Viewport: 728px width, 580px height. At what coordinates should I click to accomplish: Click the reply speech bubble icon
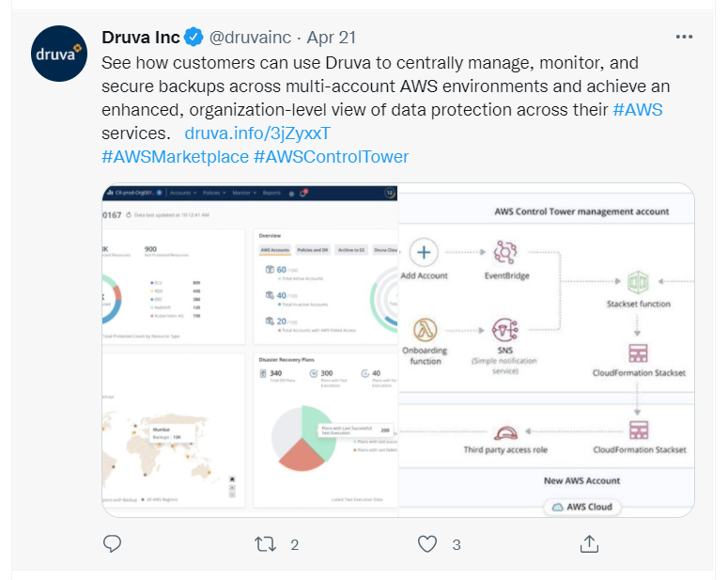pyautogui.click(x=113, y=543)
